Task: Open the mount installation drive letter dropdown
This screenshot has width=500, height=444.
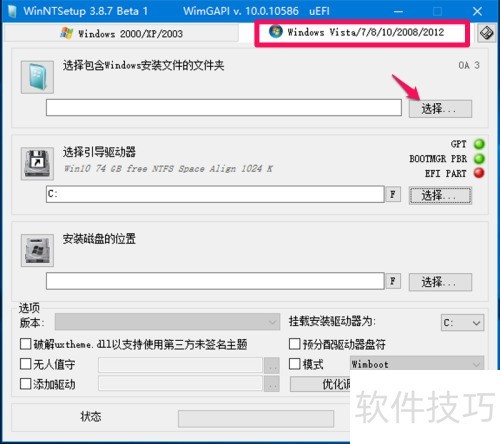Action: click(x=462, y=322)
